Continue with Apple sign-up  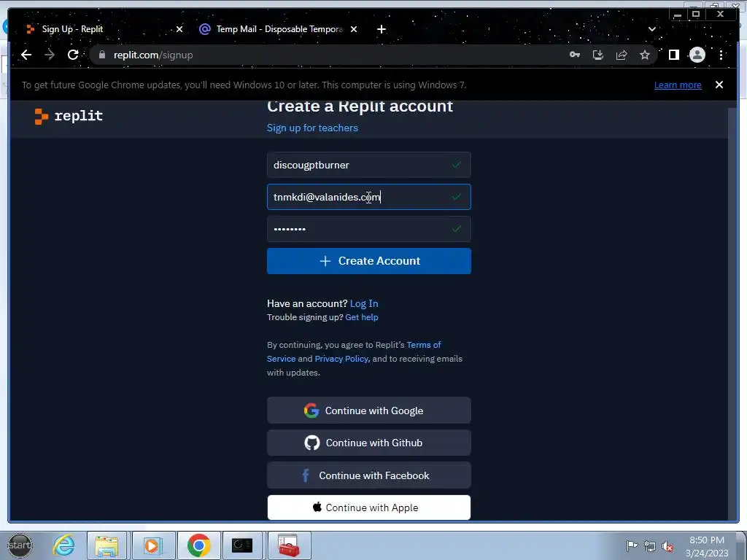click(368, 507)
